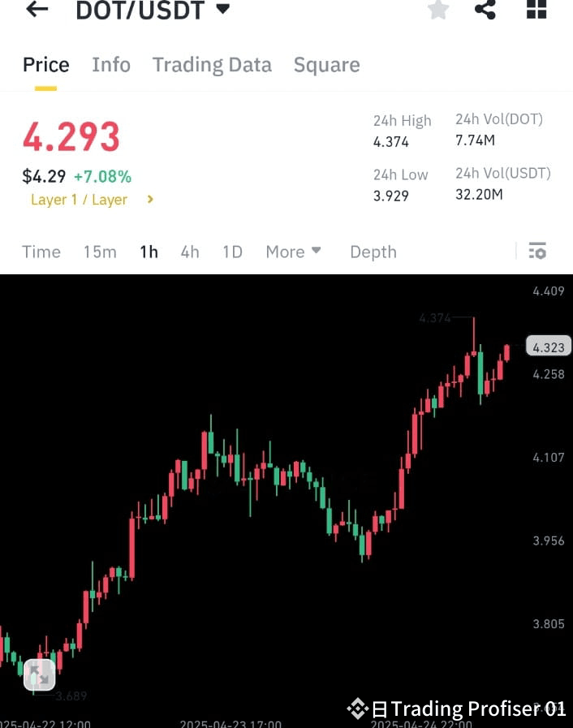The width and height of the screenshot is (573, 728).
Task: Tap the back arrow to exit the chart
Action: (36, 11)
